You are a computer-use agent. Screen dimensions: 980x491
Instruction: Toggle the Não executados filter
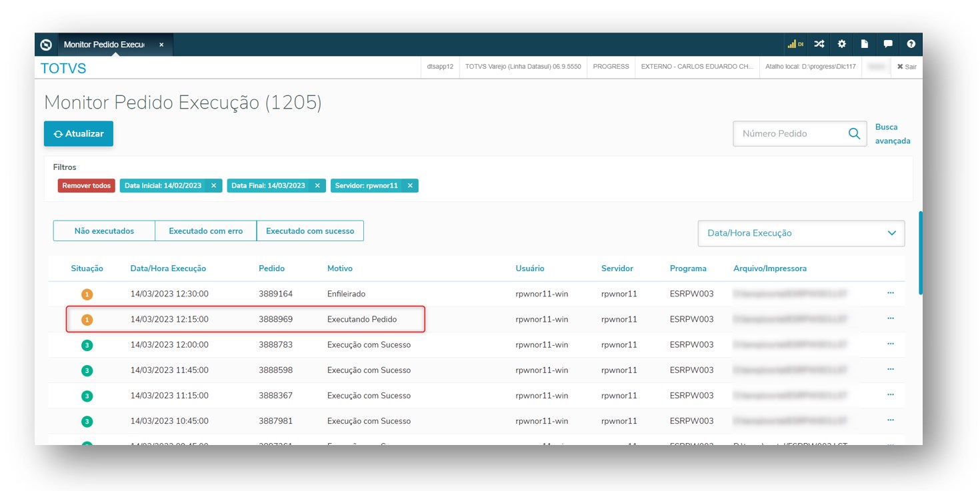(104, 231)
